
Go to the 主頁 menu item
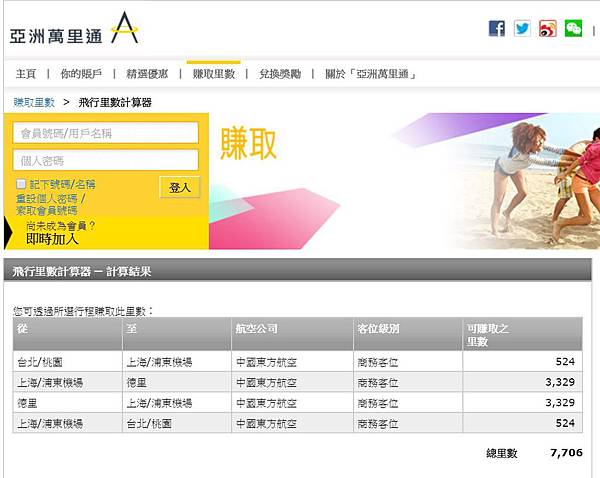point(26,74)
